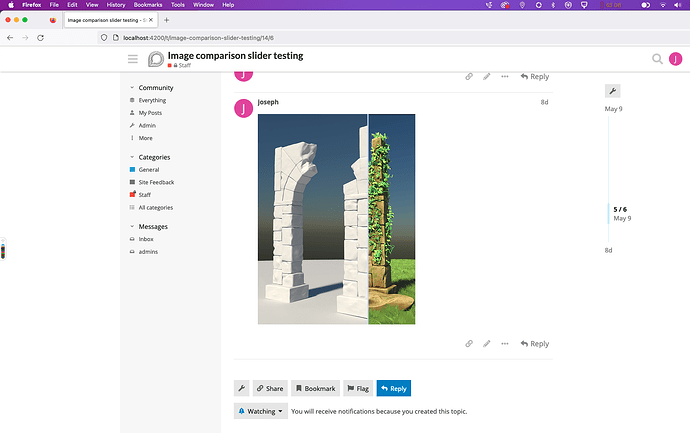Edit pencil icon on upper post
Screen dimensions: 690x433
point(487,77)
